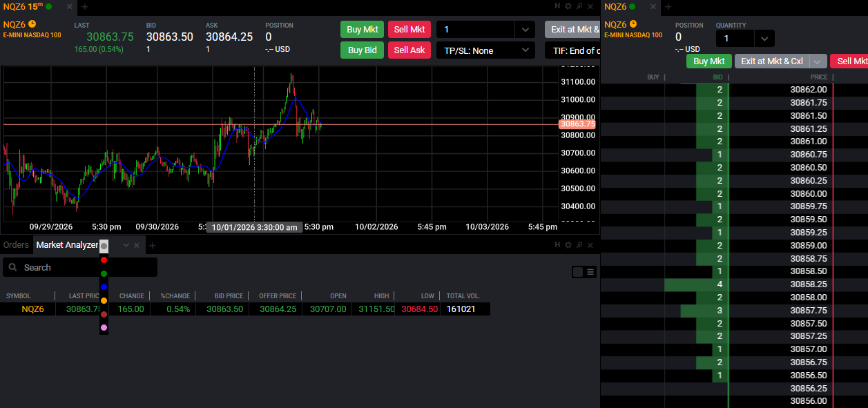Click the magnifier icon in Search box

(13, 267)
